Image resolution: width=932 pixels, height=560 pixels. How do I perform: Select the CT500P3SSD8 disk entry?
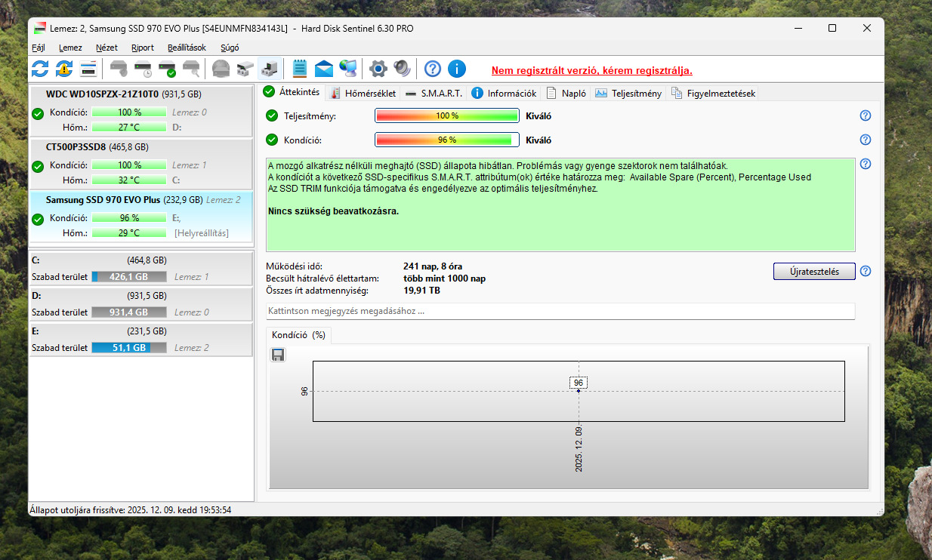pyautogui.click(x=141, y=164)
